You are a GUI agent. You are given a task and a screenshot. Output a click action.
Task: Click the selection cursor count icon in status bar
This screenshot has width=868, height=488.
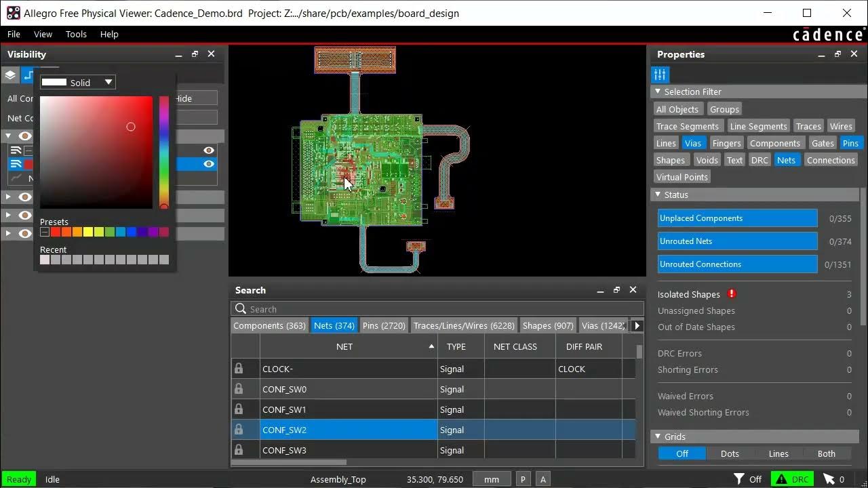click(x=829, y=479)
